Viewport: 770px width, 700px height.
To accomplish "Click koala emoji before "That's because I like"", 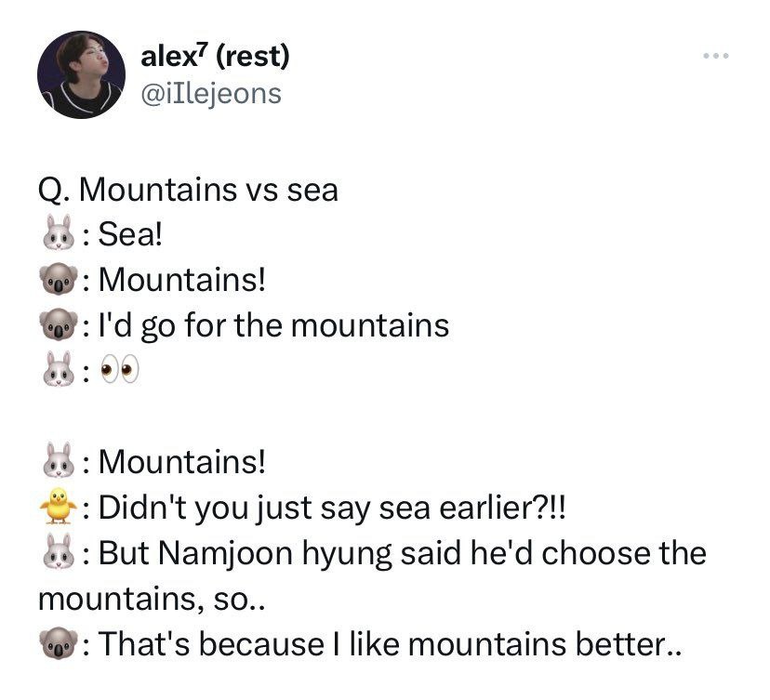I will (59, 642).
